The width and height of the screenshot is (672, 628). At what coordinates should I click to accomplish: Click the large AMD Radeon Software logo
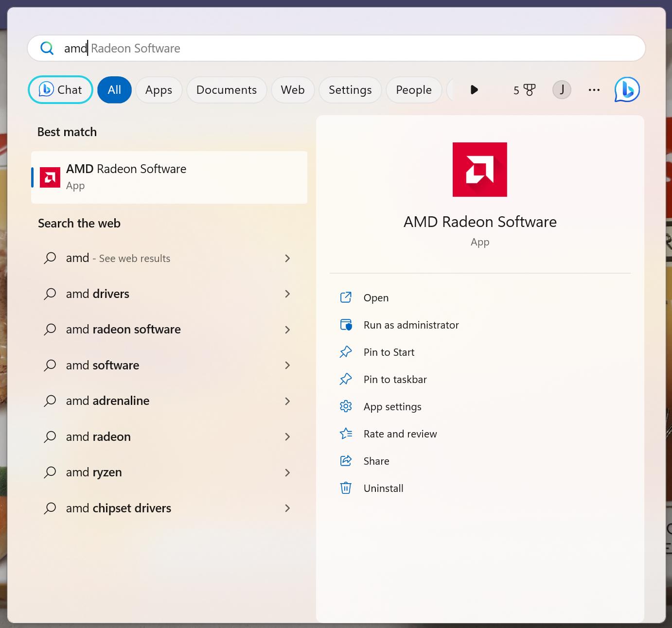(479, 170)
